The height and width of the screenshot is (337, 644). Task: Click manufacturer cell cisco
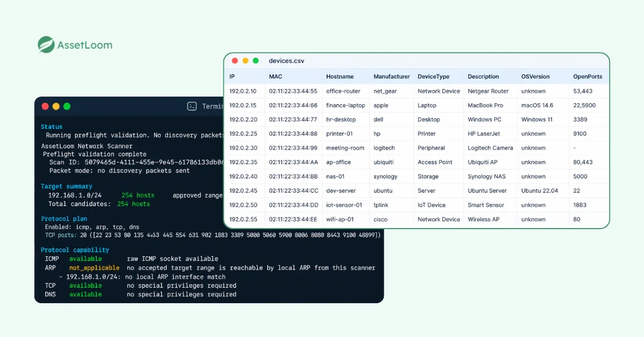tap(380, 219)
